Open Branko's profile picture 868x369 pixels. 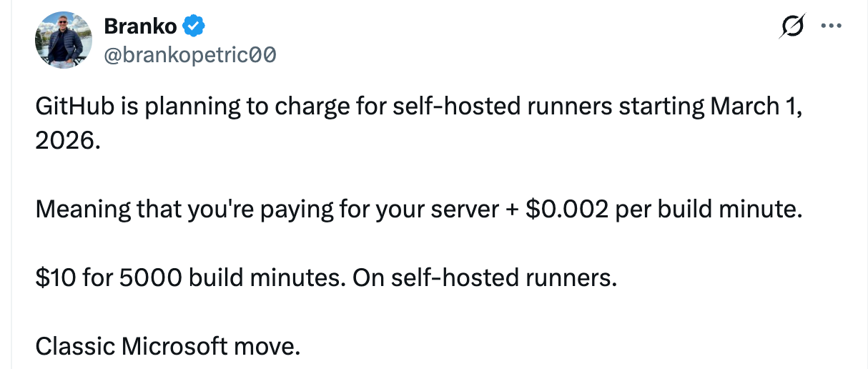tap(64, 39)
